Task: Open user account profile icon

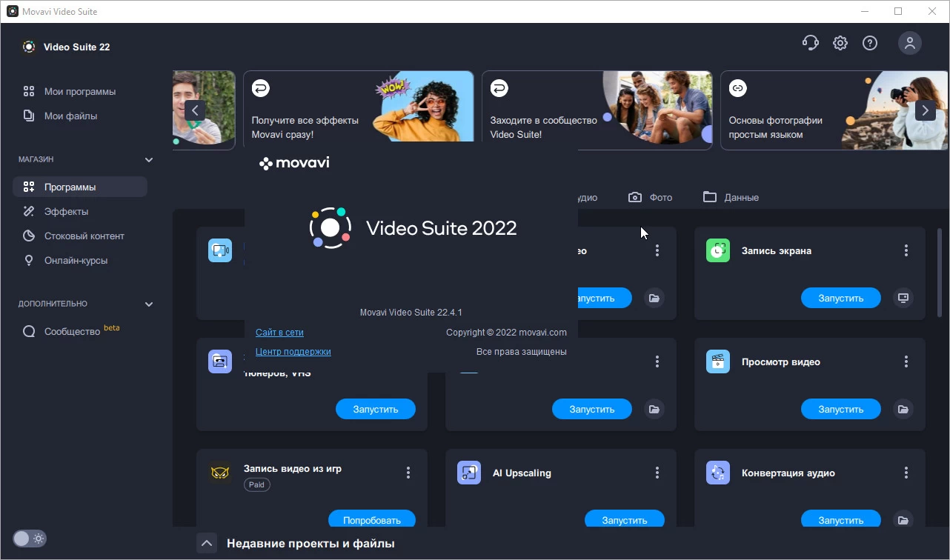Action: pyautogui.click(x=909, y=43)
